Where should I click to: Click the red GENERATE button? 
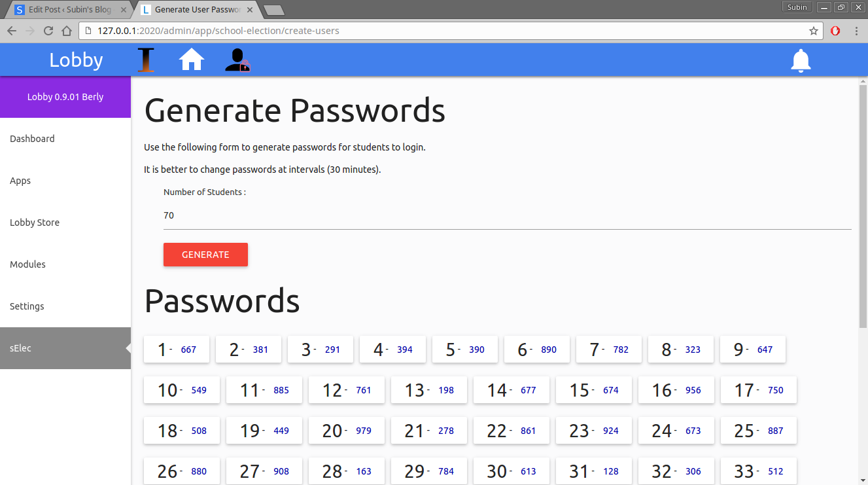205,255
